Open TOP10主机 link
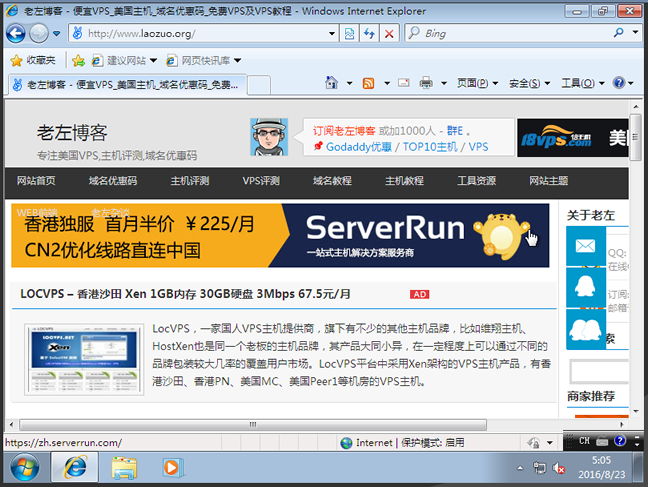The width and height of the screenshot is (648, 487). (430, 147)
